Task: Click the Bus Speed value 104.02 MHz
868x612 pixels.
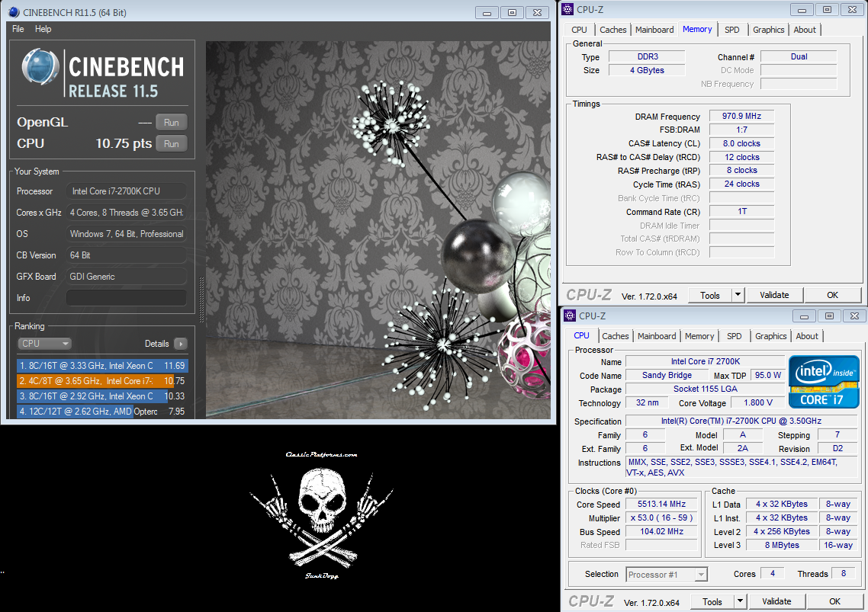Action: pos(661,531)
